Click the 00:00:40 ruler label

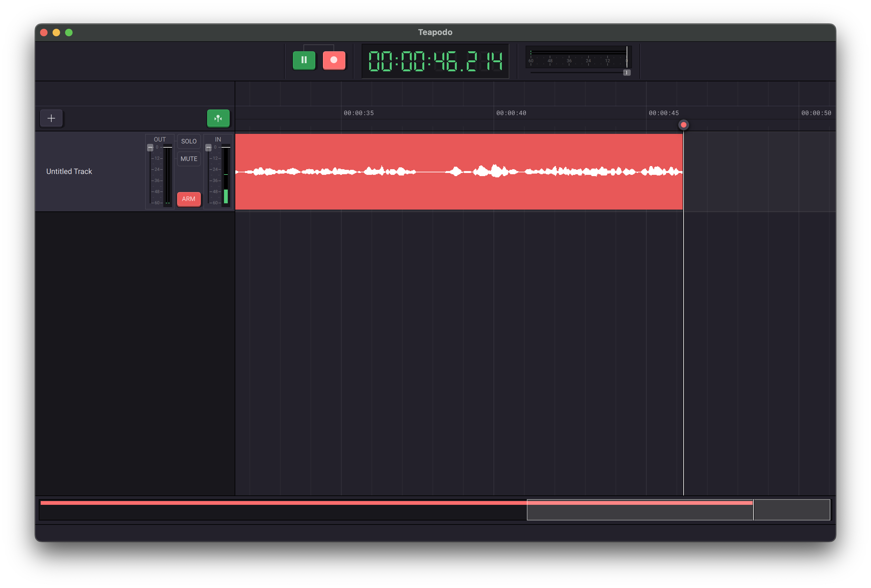pyautogui.click(x=511, y=113)
